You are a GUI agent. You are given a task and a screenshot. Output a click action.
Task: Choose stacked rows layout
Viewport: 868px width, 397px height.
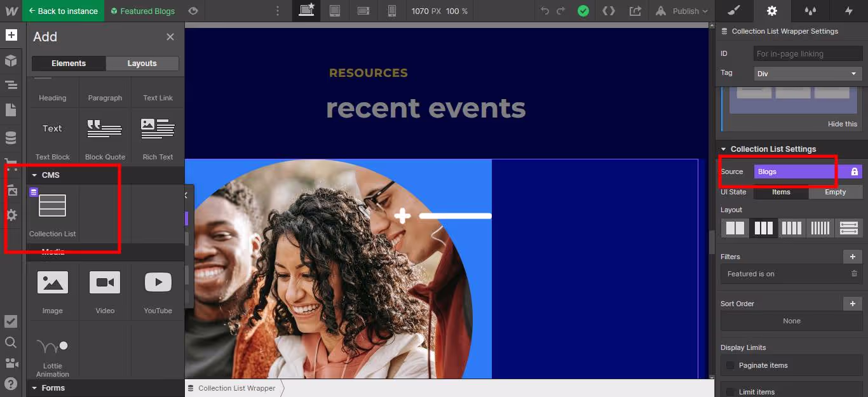click(x=849, y=228)
